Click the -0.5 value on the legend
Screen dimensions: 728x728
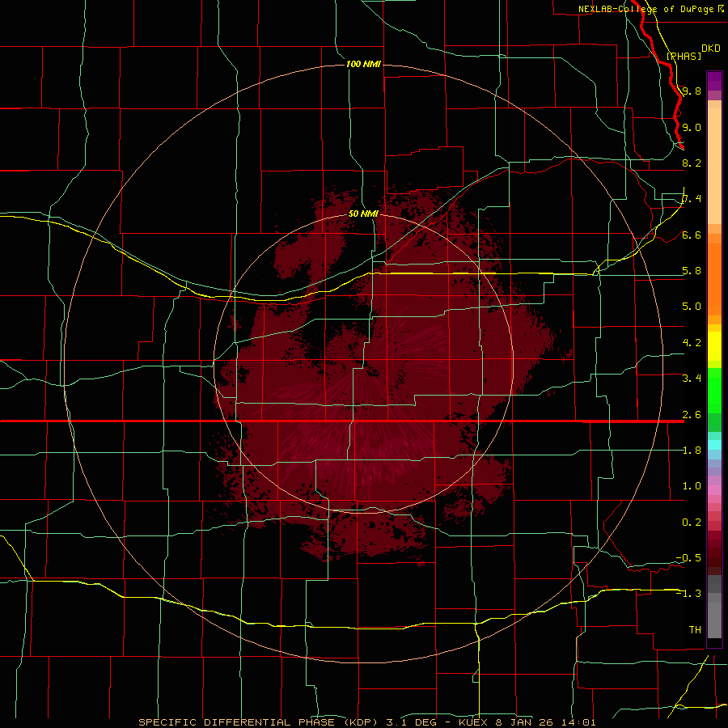[689, 558]
